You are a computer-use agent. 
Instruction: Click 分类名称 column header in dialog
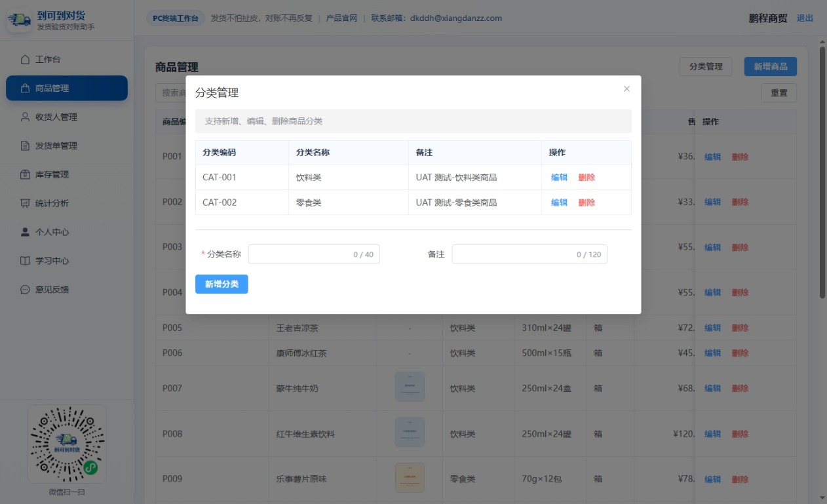313,152
